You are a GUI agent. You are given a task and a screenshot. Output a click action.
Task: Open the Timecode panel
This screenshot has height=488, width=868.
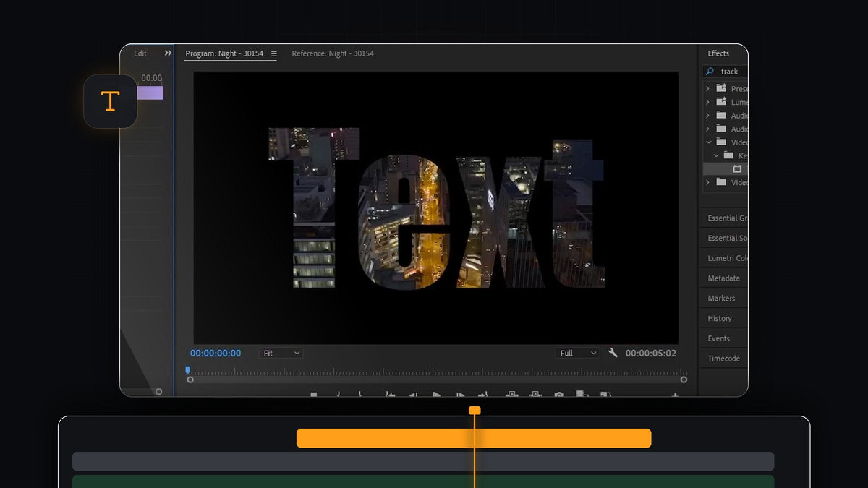click(x=724, y=359)
